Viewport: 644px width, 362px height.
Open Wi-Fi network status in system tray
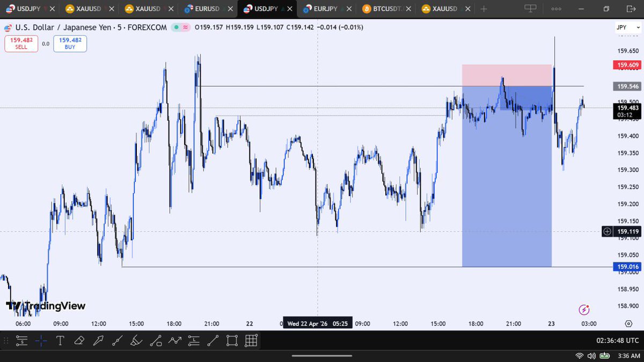[580, 356]
